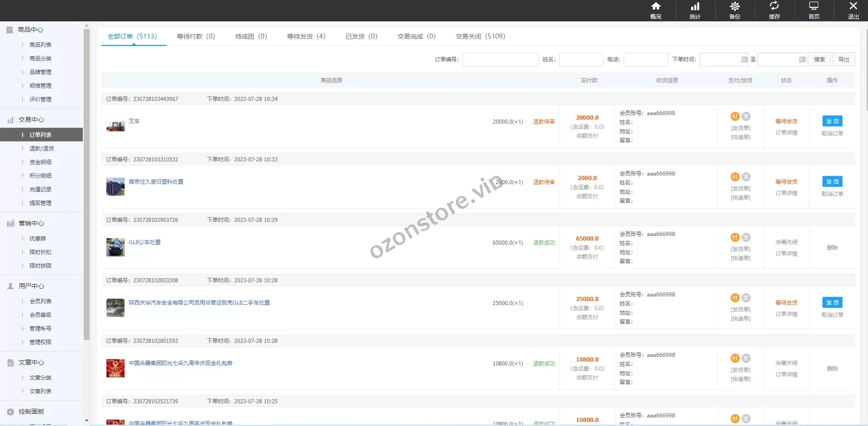This screenshot has width=868, height=426.
Task: Click 发货 button for the 叉车 order
Action: pyautogui.click(x=832, y=121)
